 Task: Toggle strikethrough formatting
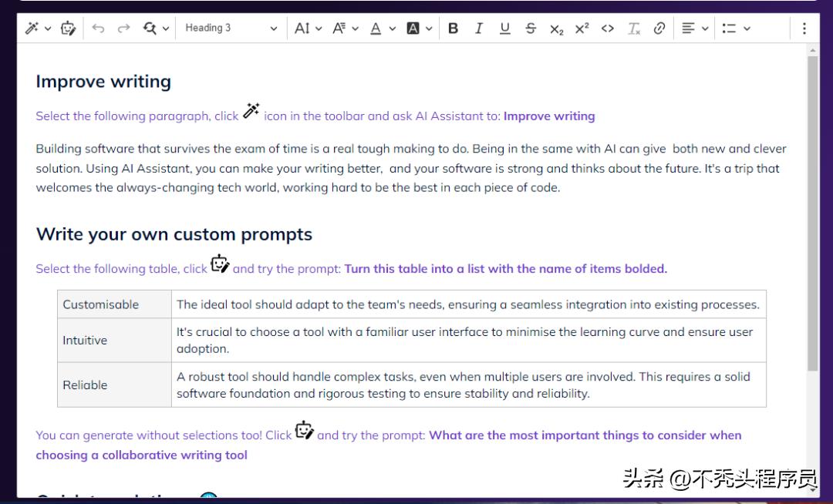(x=531, y=29)
